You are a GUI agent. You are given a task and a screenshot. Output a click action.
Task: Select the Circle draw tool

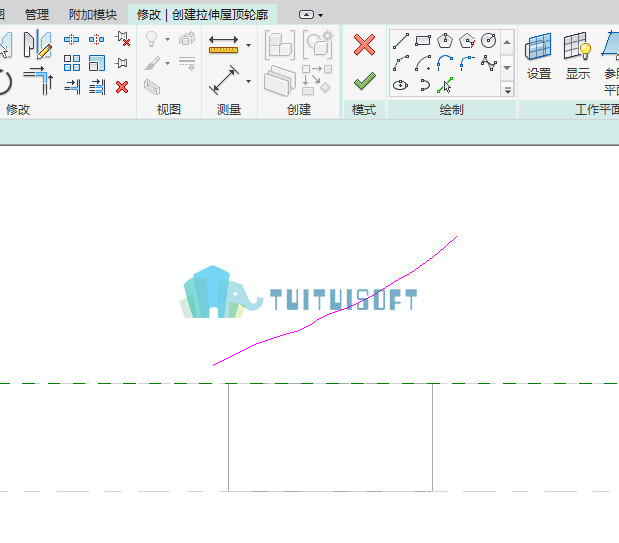(488, 40)
